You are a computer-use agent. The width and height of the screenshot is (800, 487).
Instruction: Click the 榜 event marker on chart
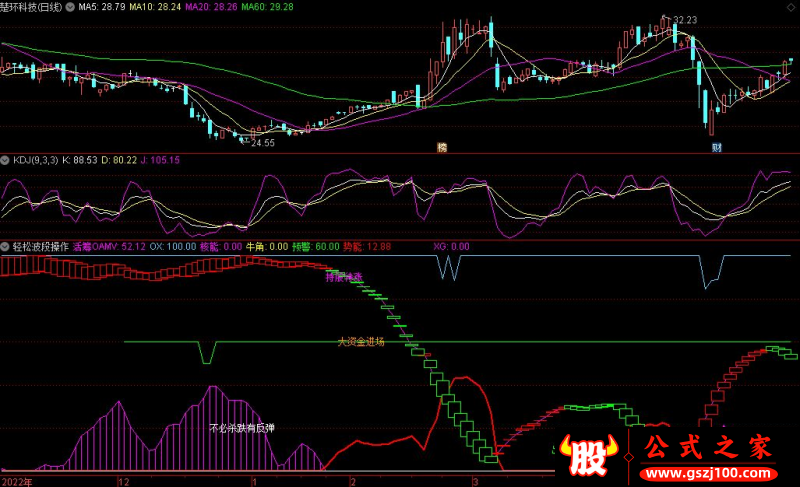click(442, 148)
